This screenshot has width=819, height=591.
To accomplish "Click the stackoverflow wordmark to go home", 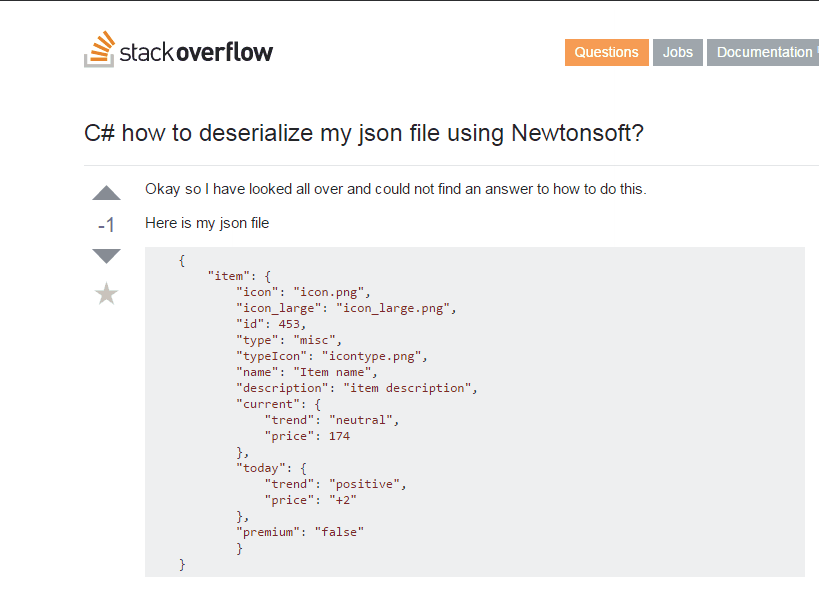I will [x=195, y=50].
